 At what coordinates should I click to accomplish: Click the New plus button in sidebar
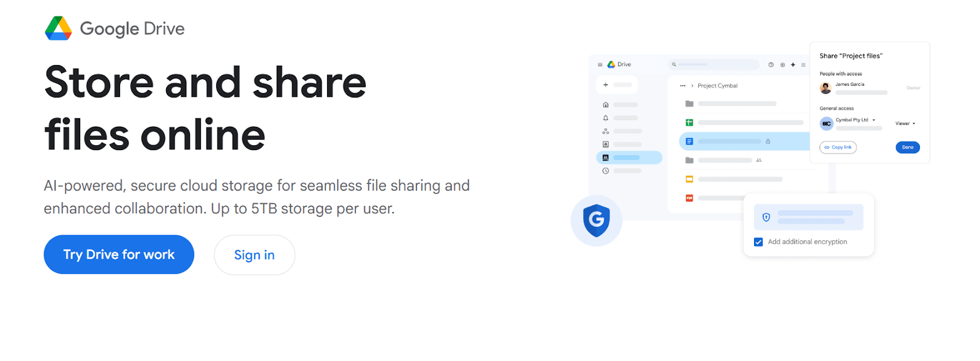[x=617, y=85]
